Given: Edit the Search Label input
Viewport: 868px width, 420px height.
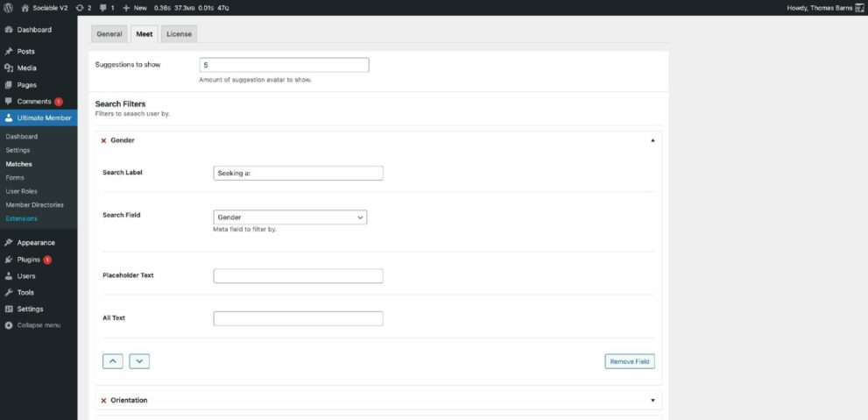Looking at the screenshot, I should tap(299, 173).
